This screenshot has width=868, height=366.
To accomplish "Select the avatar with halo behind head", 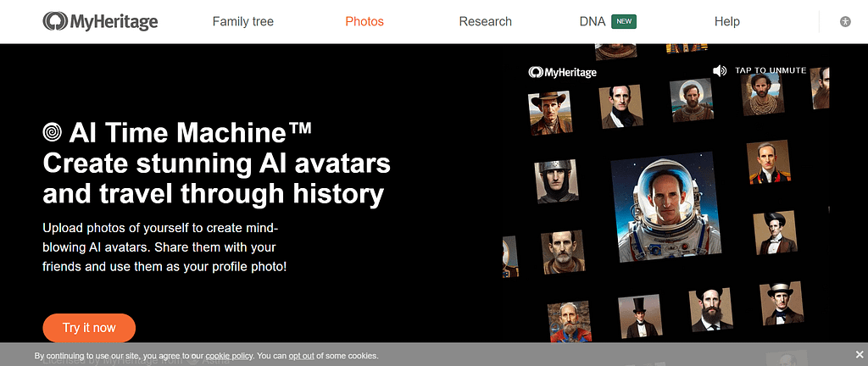I will (690, 101).
